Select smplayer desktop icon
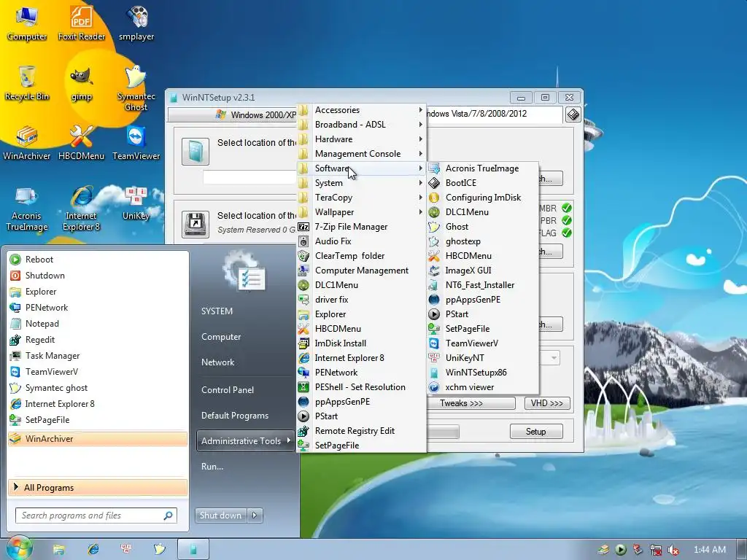Image resolution: width=747 pixels, height=560 pixels. (x=136, y=23)
